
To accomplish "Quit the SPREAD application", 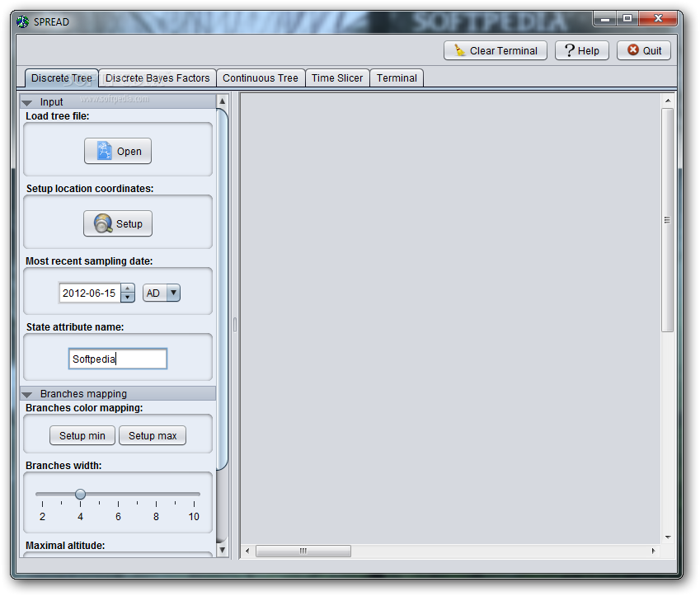I will [x=644, y=50].
